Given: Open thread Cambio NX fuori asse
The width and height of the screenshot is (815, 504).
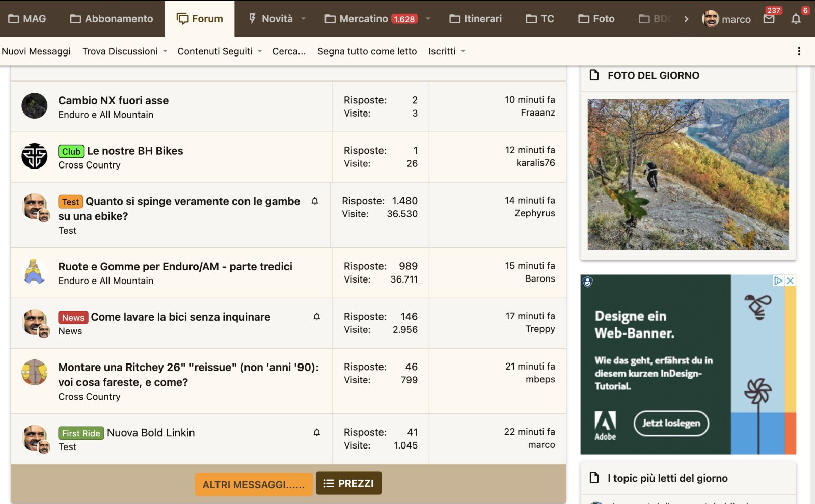Looking at the screenshot, I should pos(113,100).
